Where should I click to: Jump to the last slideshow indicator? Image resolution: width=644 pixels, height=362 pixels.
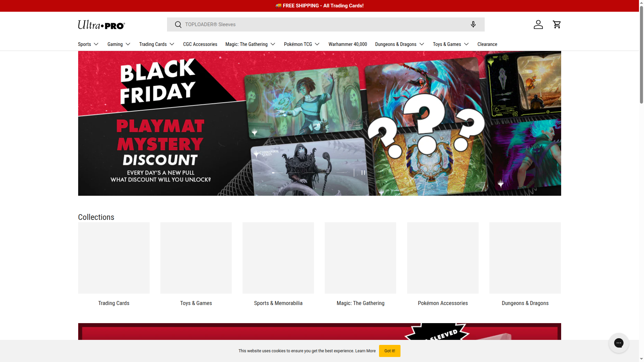(342, 173)
